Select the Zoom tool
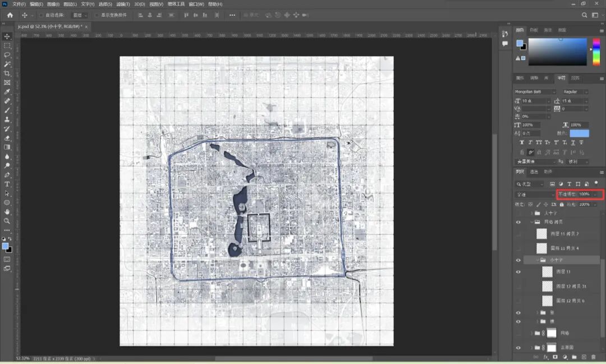Screen dimensions: 606x364 click(7, 221)
